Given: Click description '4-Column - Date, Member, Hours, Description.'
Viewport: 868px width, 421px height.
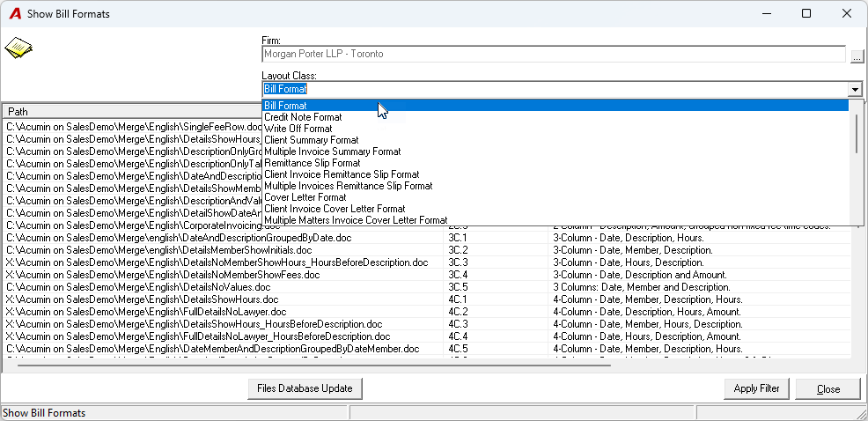Looking at the screenshot, I should [648, 324].
